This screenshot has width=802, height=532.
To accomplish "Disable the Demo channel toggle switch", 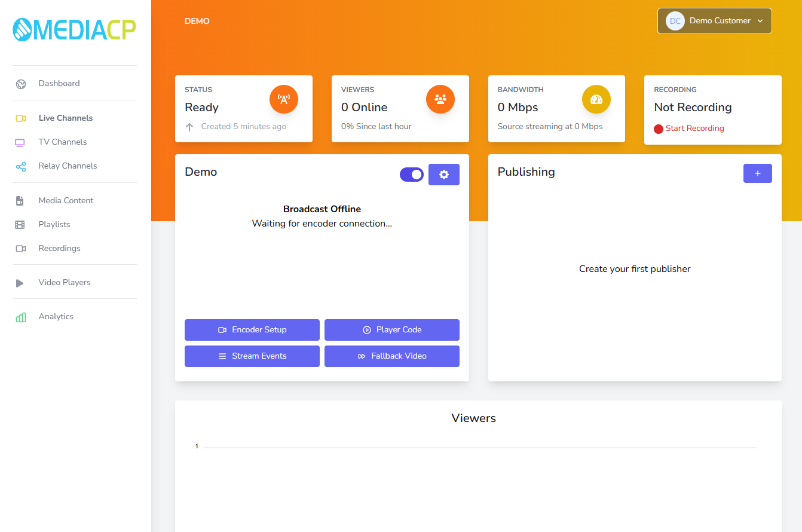I will pyautogui.click(x=412, y=174).
